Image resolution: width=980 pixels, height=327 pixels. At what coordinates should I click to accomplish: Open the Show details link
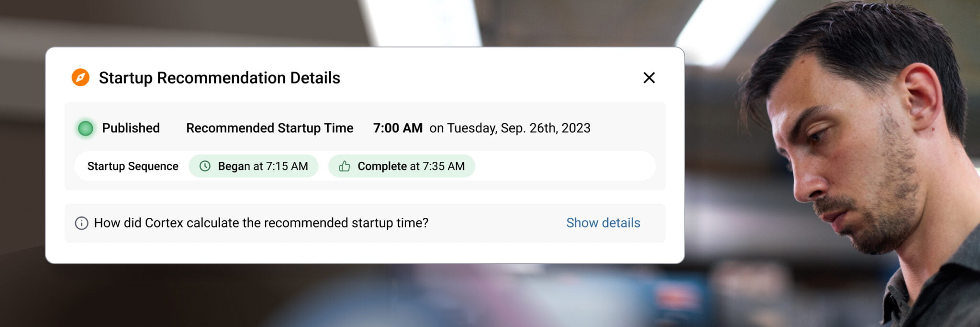[x=603, y=223]
